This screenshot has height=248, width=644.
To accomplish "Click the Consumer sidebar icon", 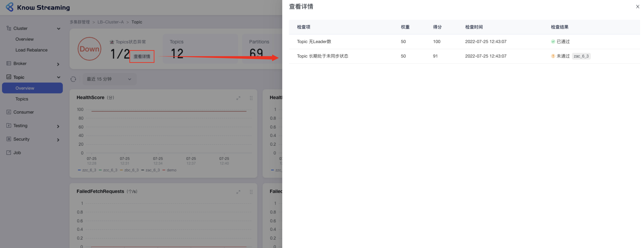I will (9, 112).
